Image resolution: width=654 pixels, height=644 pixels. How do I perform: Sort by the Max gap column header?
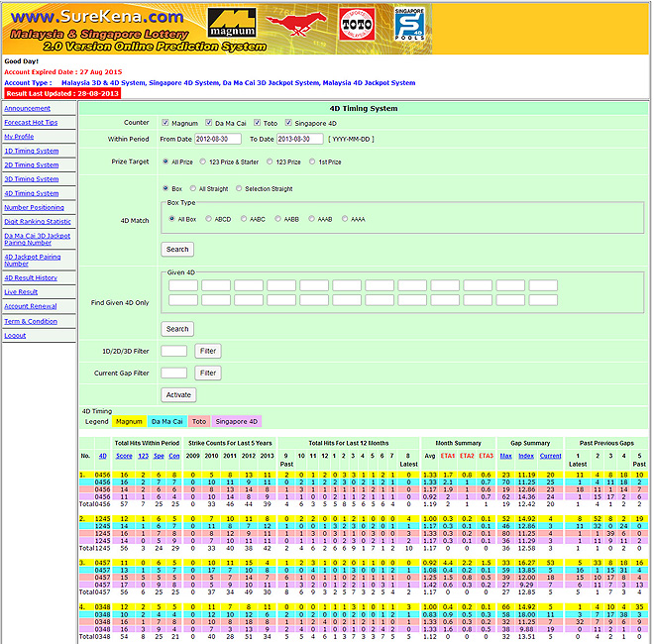pos(506,457)
